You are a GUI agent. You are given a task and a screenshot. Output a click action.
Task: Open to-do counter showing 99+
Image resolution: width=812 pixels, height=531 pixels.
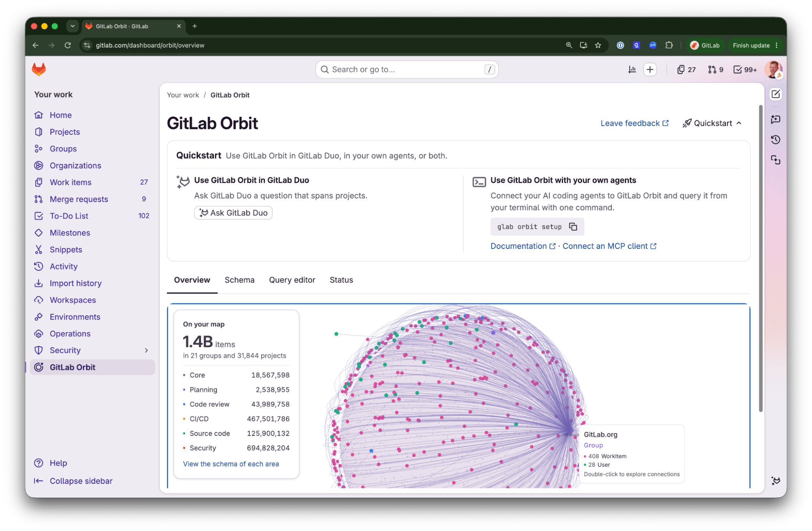[745, 70]
